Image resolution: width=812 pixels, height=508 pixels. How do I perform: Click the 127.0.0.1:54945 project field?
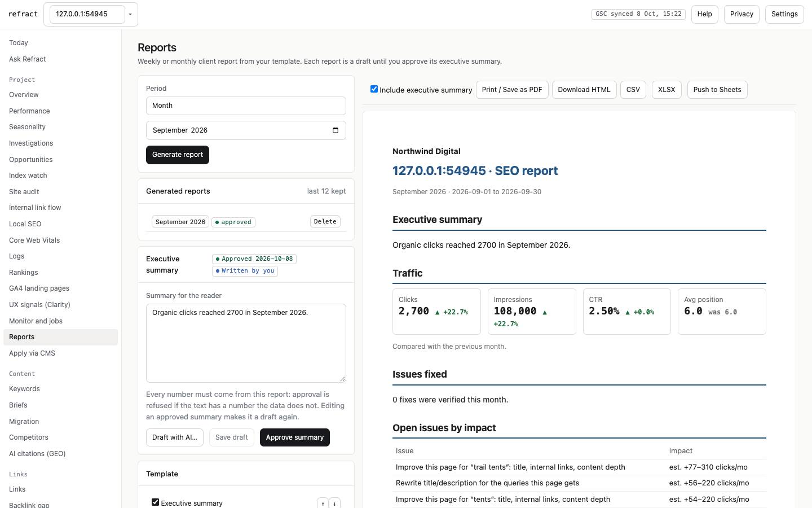click(87, 14)
